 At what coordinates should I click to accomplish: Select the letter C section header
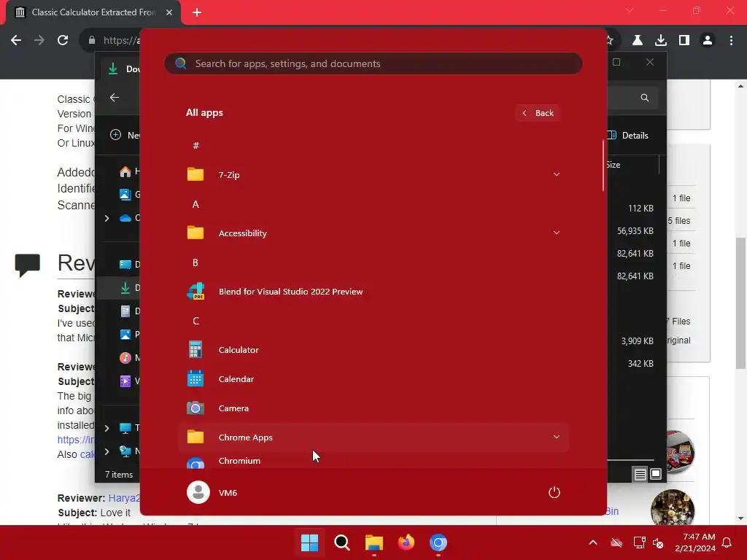pos(196,321)
